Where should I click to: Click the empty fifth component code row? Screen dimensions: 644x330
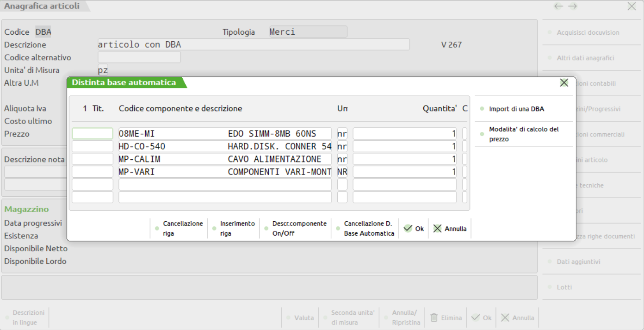pyautogui.click(x=225, y=185)
